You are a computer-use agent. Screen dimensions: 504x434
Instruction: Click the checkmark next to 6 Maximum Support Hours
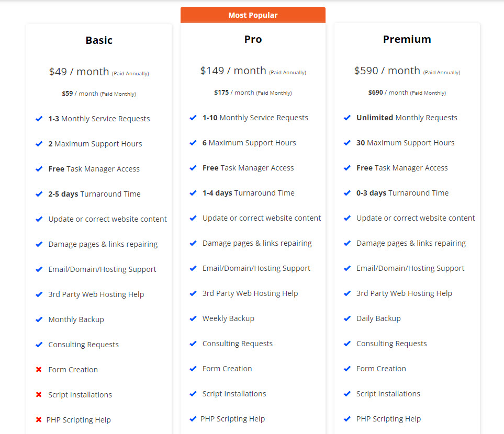tap(193, 143)
